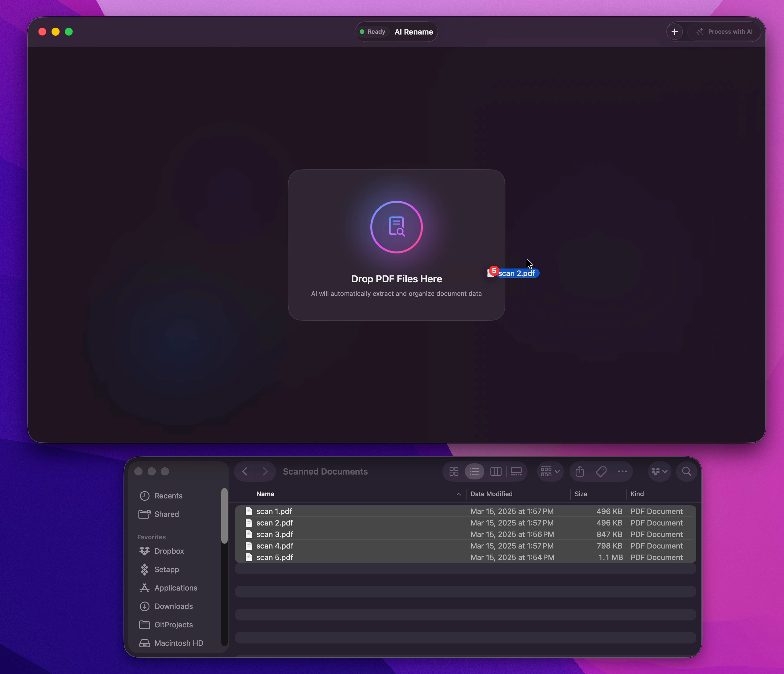Select scan 5.pdf in Finder
784x674 pixels.
click(x=465, y=557)
